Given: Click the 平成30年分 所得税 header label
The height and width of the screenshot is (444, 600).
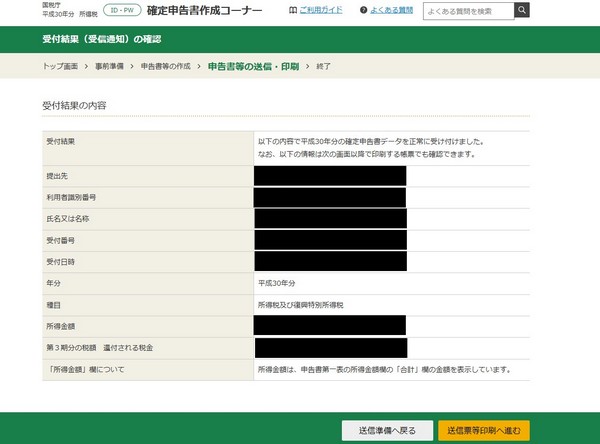Looking at the screenshot, I should click(x=70, y=14).
